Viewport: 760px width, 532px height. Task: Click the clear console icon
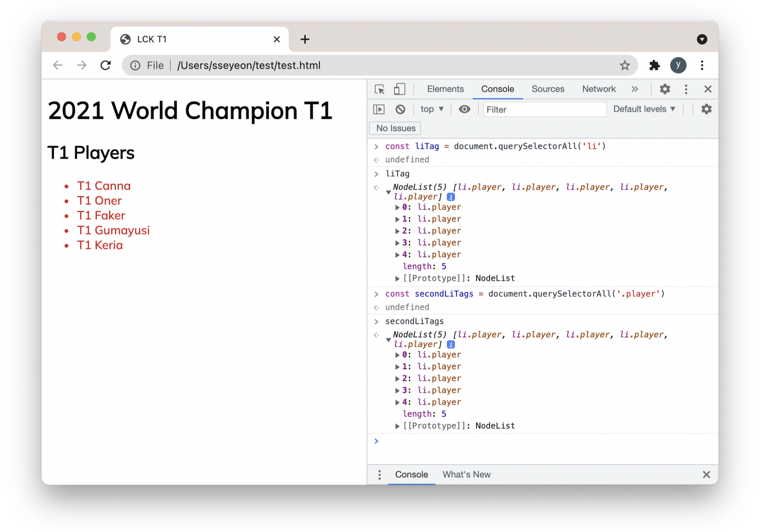pos(400,109)
